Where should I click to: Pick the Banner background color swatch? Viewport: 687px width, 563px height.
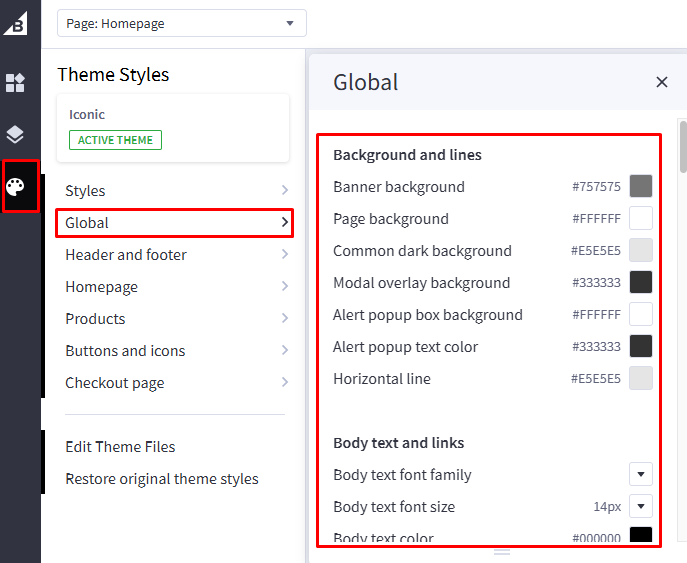(x=641, y=186)
